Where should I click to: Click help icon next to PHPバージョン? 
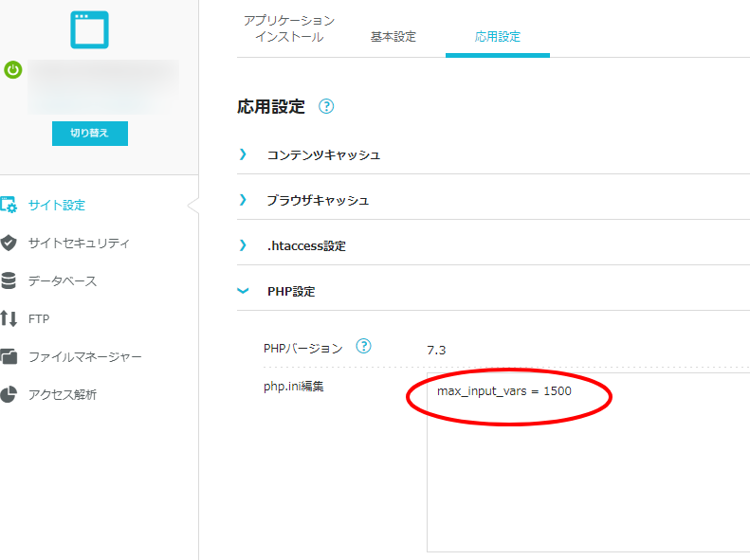[x=363, y=346]
